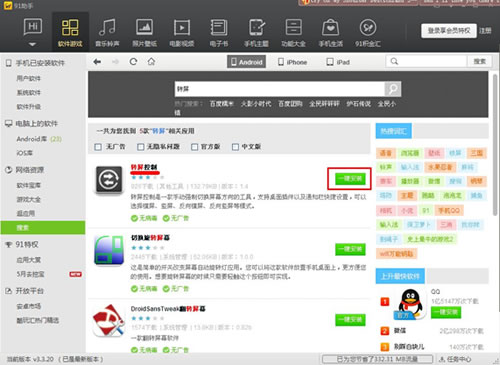500x365 pixels.
Task: Switch to the iPhone tab
Action: [x=293, y=62]
